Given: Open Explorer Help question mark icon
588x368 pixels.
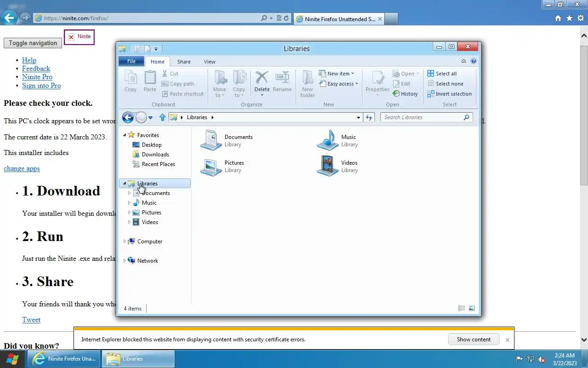Looking at the screenshot, I should click(x=474, y=61).
